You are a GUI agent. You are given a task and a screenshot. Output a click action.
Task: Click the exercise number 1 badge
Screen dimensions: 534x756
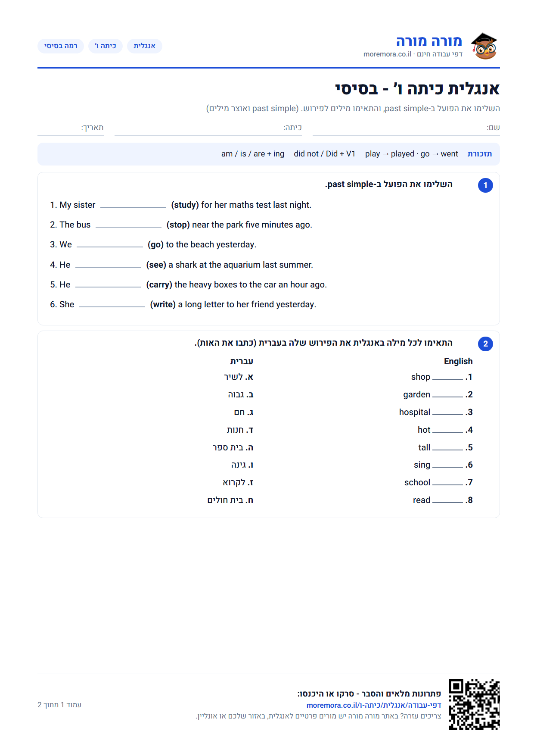[485, 185]
